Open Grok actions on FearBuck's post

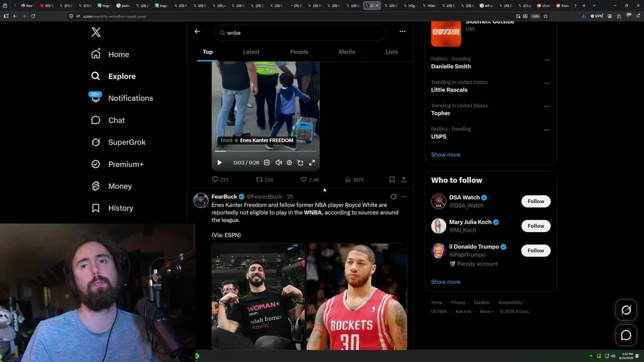[393, 197]
